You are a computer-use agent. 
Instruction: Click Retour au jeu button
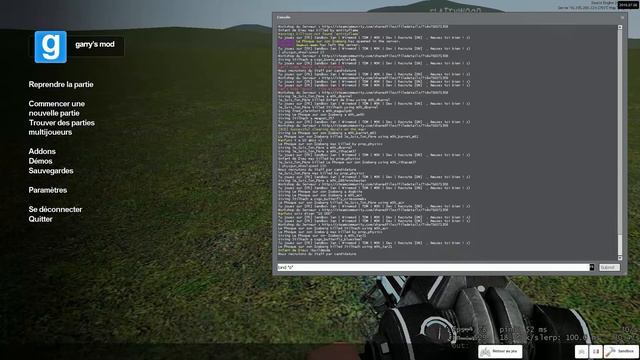pos(500,351)
